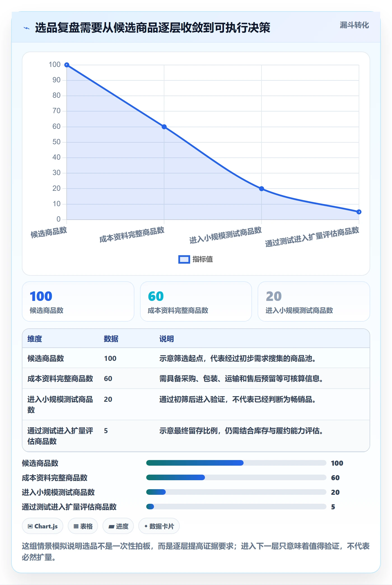
Task: Click the 表格 tag chip
Action: click(x=83, y=526)
